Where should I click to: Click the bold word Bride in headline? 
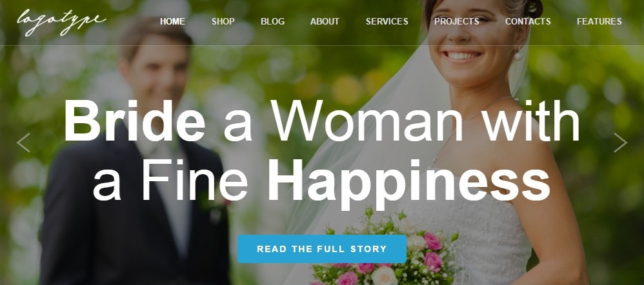(134, 121)
